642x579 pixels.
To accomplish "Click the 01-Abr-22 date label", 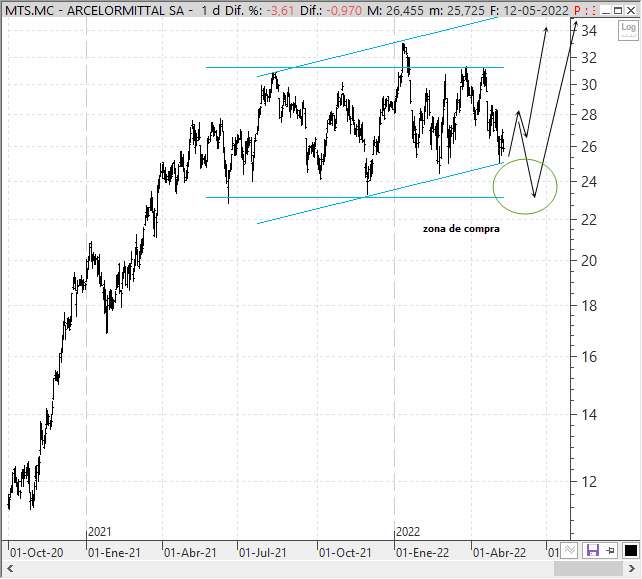I will pos(499,553).
